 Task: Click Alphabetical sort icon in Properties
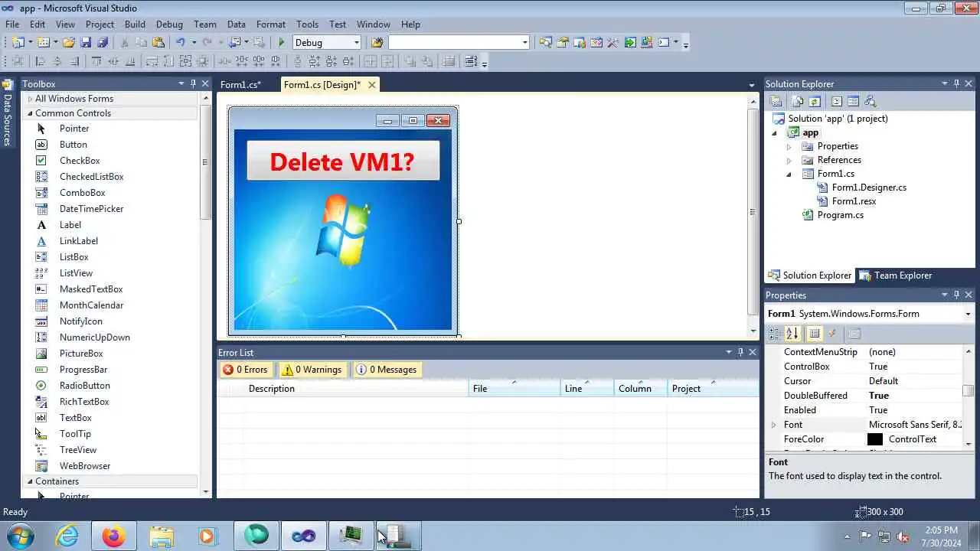coord(792,334)
